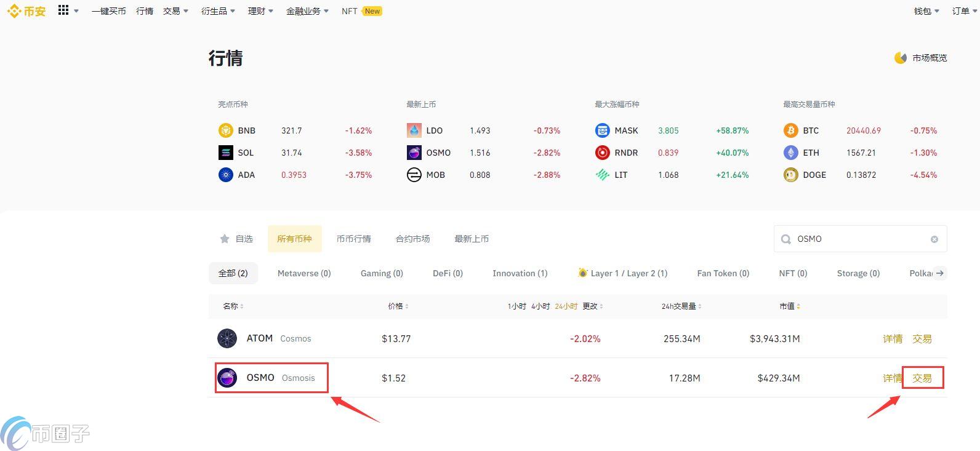Click the SOL coin icon

pos(226,153)
